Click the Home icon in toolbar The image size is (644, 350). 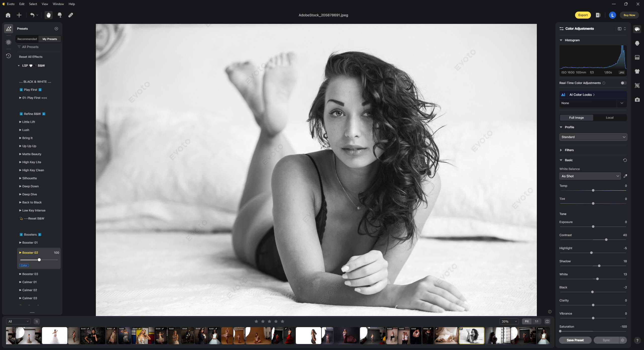click(8, 15)
